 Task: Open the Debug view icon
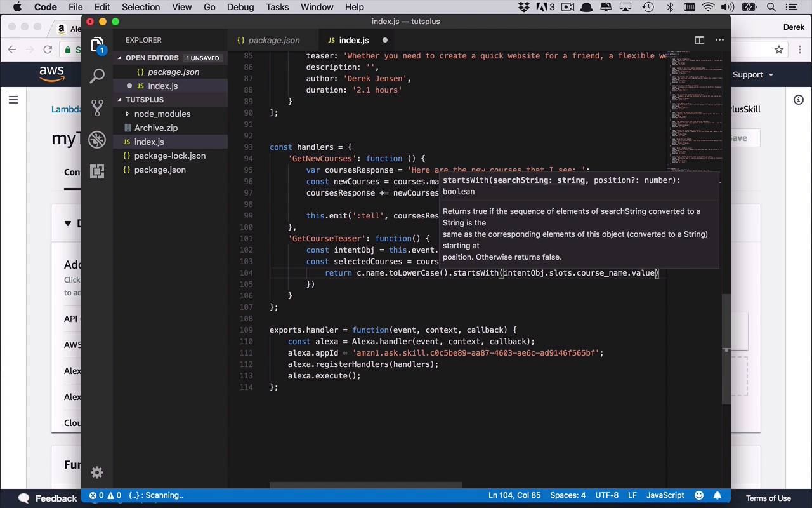97,139
